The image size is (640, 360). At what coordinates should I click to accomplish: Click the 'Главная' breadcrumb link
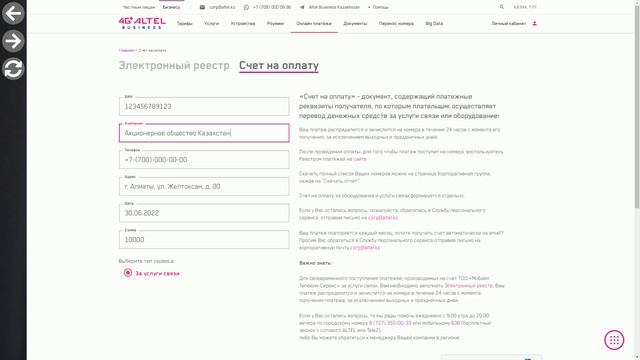(126, 50)
